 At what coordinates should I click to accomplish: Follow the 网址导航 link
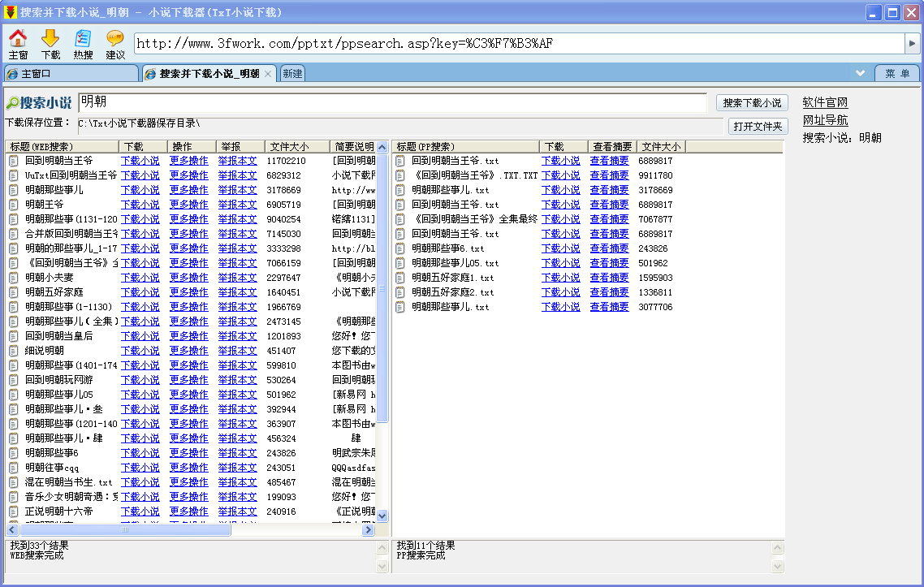(x=825, y=120)
